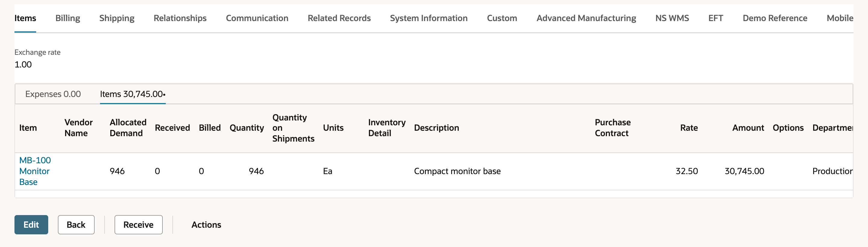Open the MB-100 Monitor Base item link
This screenshot has height=247, width=868.
pyautogui.click(x=35, y=171)
